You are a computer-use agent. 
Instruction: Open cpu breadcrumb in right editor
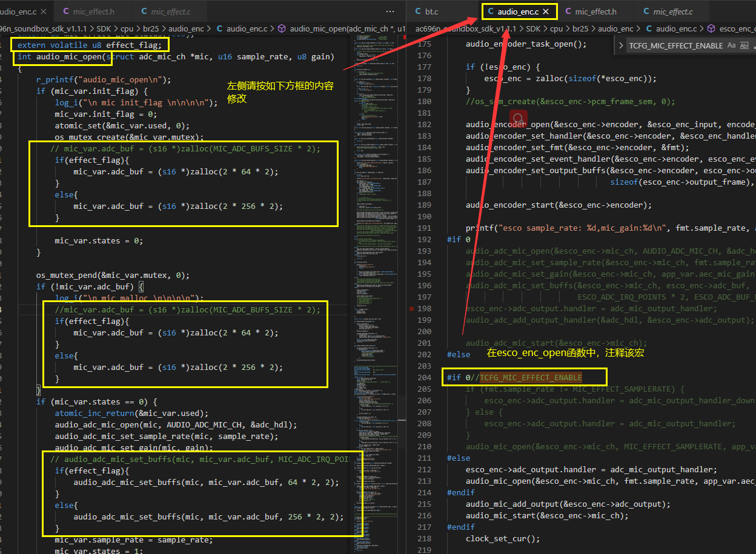click(556, 28)
